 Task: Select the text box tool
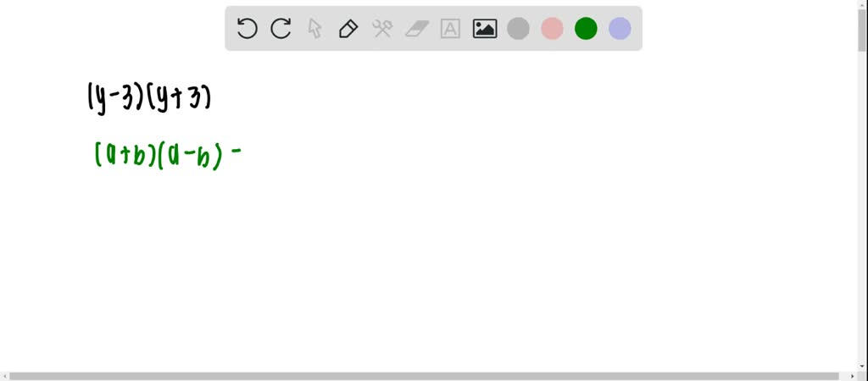[x=451, y=28]
